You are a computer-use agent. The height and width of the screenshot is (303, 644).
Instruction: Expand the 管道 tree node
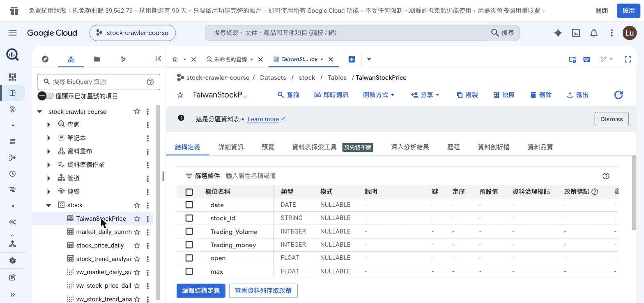point(48,178)
